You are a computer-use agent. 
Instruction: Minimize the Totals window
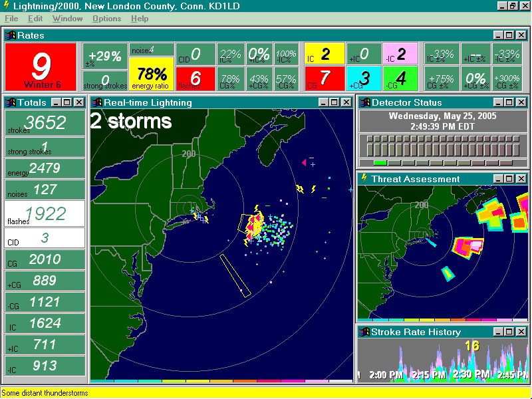56,102
